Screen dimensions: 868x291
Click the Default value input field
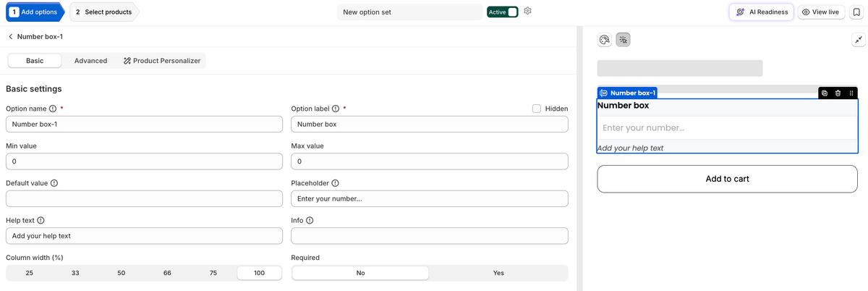[x=144, y=198]
